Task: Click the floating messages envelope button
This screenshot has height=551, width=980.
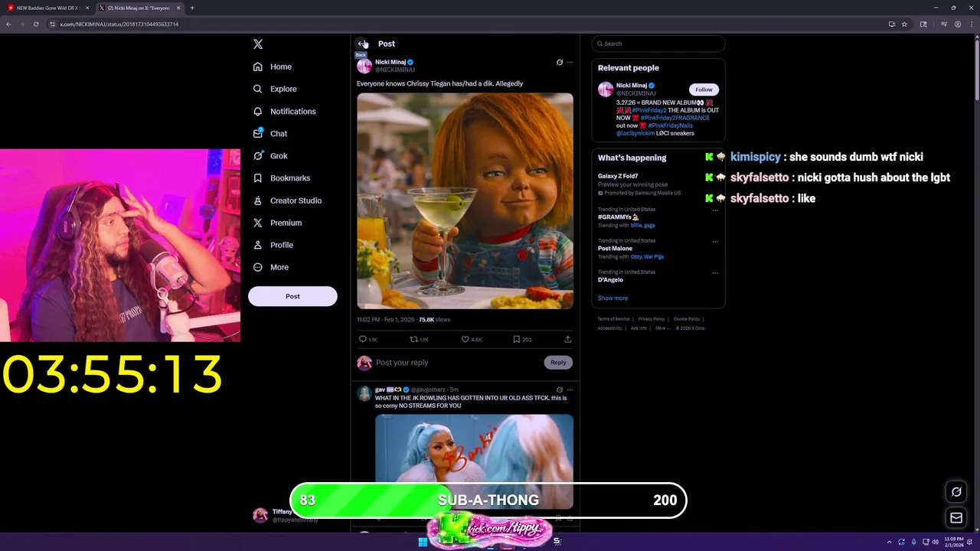Action: tap(956, 518)
